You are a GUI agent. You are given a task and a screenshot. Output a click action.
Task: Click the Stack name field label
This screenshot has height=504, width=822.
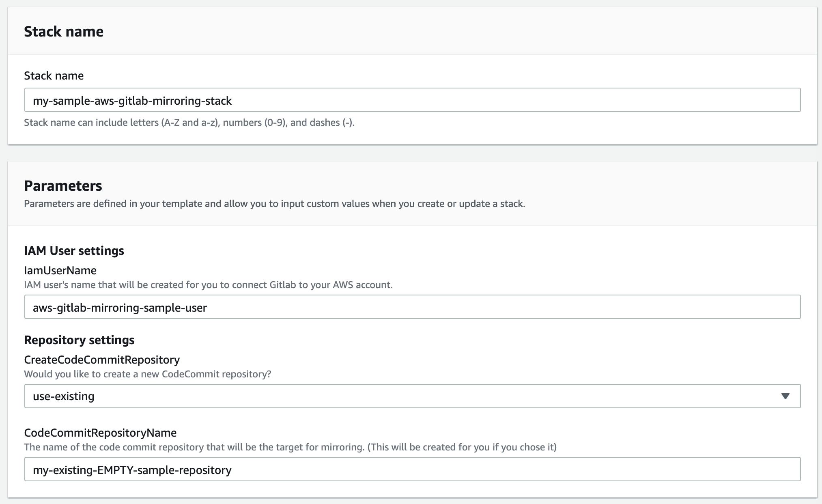point(54,75)
